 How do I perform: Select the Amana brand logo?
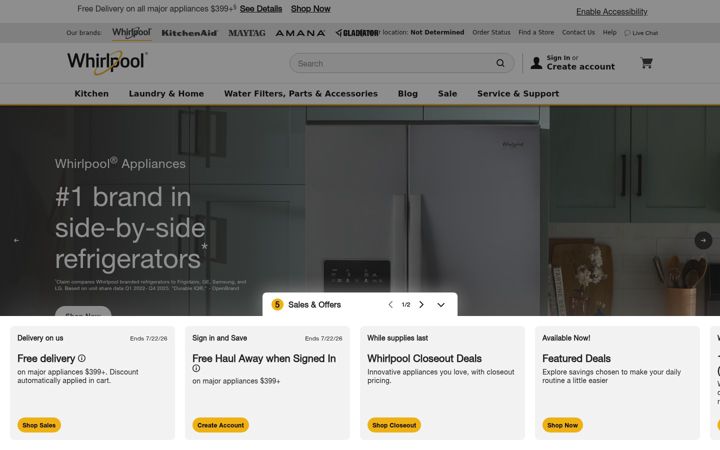pyautogui.click(x=300, y=33)
